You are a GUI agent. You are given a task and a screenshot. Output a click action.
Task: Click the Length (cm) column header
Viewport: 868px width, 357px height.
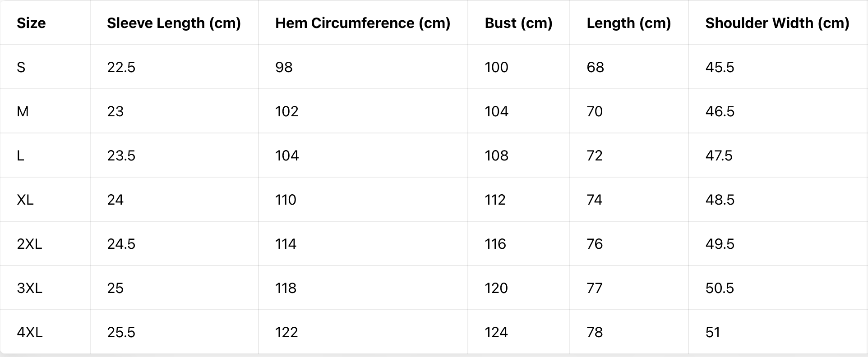click(x=628, y=23)
